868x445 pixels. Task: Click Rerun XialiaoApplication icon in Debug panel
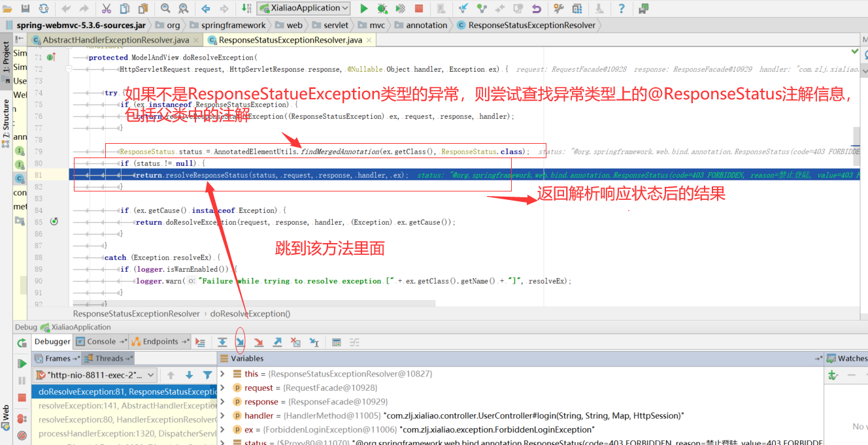(22, 342)
